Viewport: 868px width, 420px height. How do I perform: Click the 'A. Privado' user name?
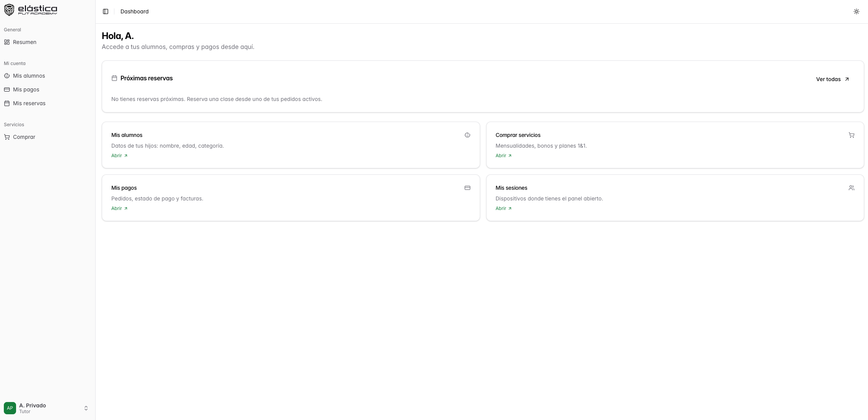[x=33, y=405]
